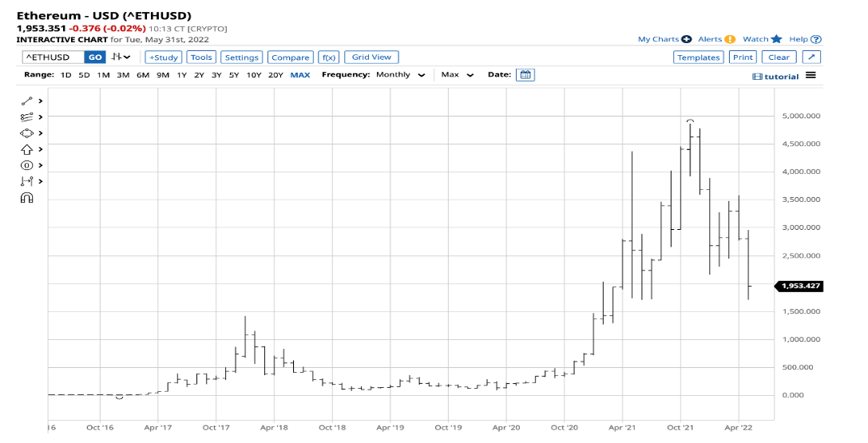Open the Max period dropdown
This screenshot has width=868, height=443.
pyautogui.click(x=458, y=75)
